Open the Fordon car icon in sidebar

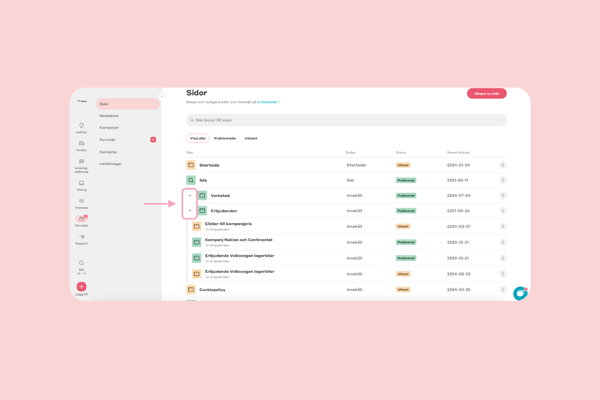pos(82,145)
